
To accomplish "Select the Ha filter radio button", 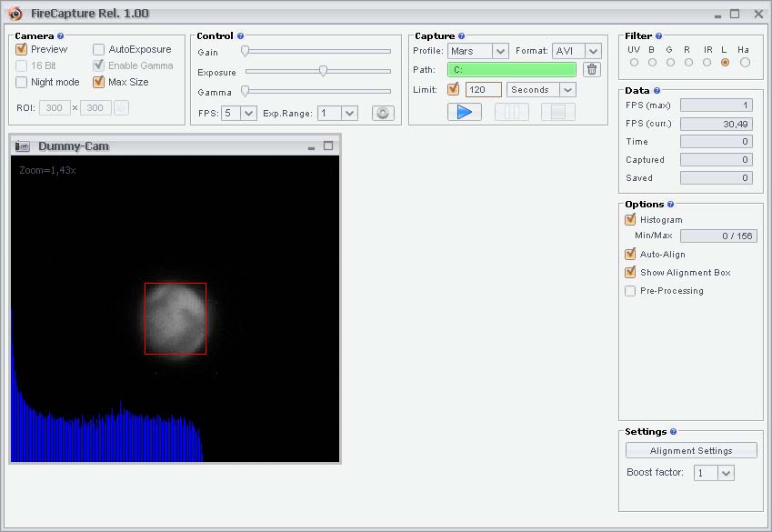I will click(x=745, y=63).
